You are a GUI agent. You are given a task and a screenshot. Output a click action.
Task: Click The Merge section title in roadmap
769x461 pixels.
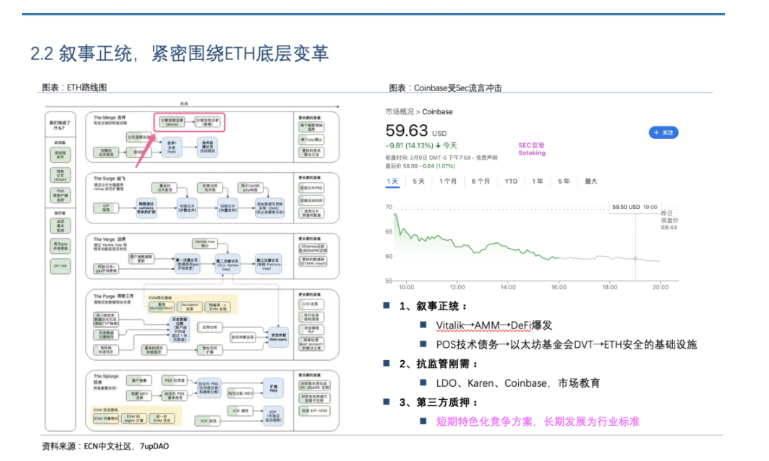(110, 118)
